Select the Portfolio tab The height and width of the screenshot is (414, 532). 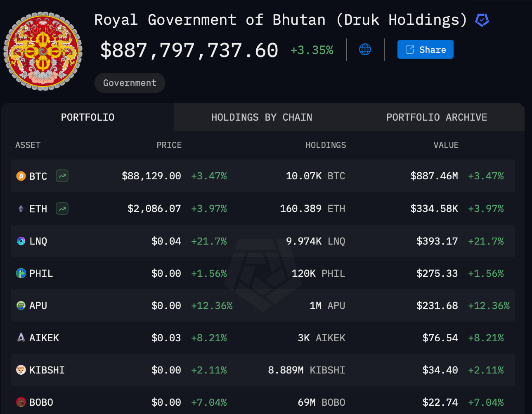(x=87, y=117)
